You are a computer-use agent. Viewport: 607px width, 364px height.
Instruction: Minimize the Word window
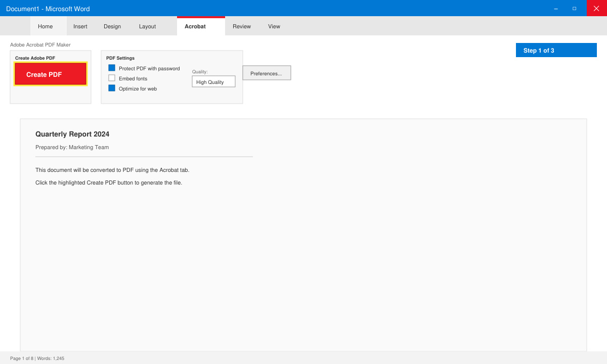[556, 9]
